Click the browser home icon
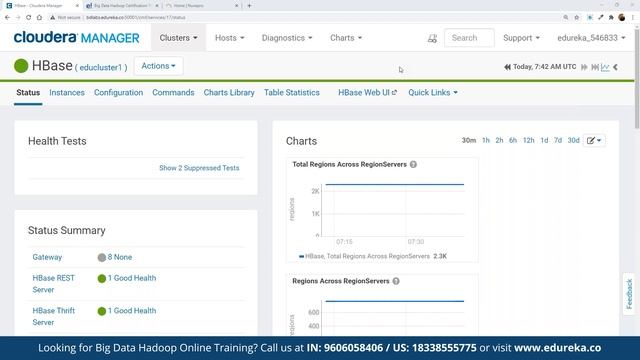Image resolution: width=640 pixels, height=360 pixels. coord(39,18)
